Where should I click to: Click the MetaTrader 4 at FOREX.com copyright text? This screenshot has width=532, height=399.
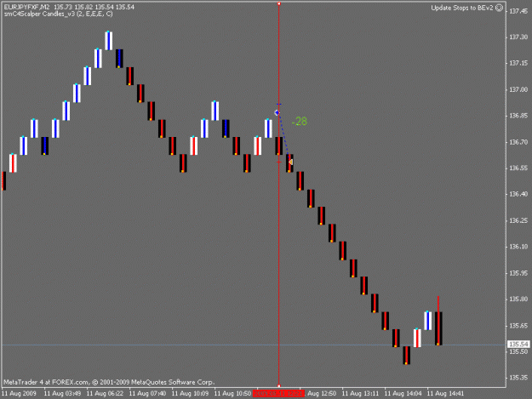coord(109,382)
